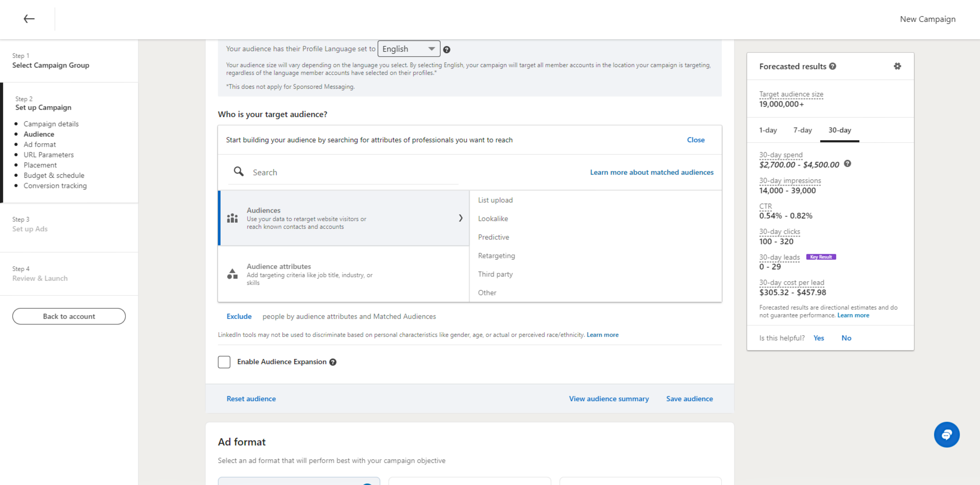This screenshot has height=485, width=980.
Task: Choose Predictive option
Action: click(493, 237)
